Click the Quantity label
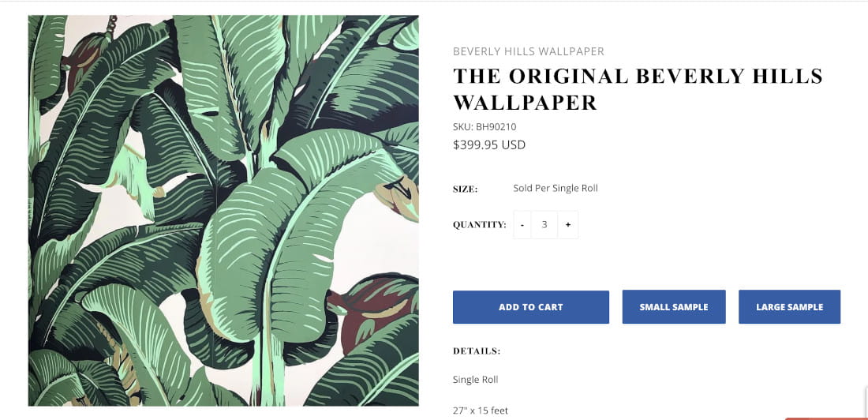 pyautogui.click(x=479, y=224)
